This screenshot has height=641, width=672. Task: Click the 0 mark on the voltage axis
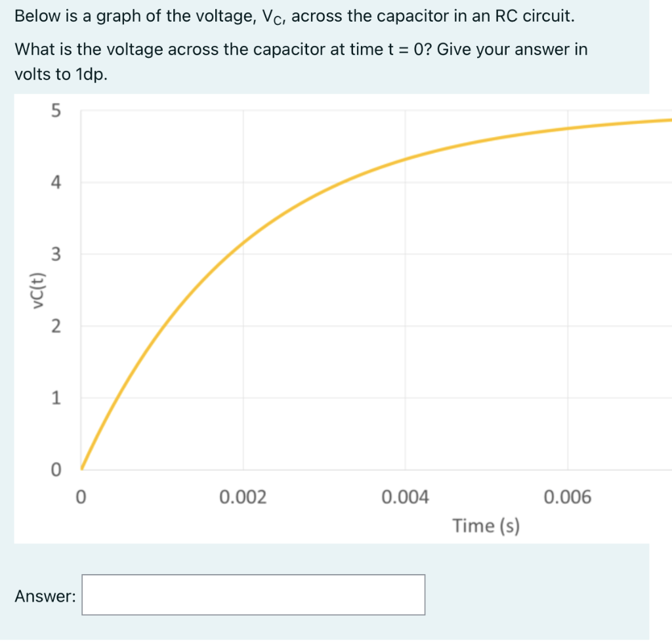57,468
